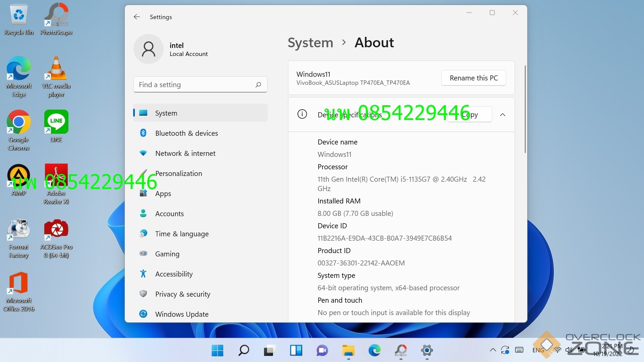The height and width of the screenshot is (362, 644).
Task: Select the Device ID value text
Action: (385, 238)
